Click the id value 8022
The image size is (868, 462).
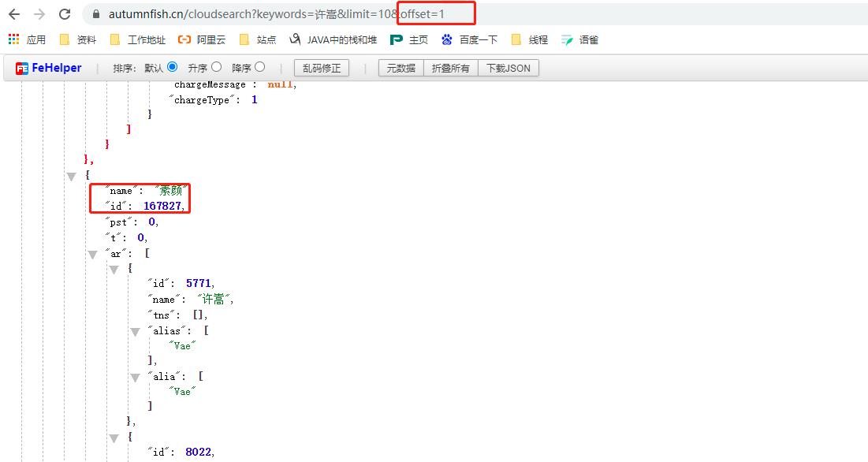(x=198, y=452)
